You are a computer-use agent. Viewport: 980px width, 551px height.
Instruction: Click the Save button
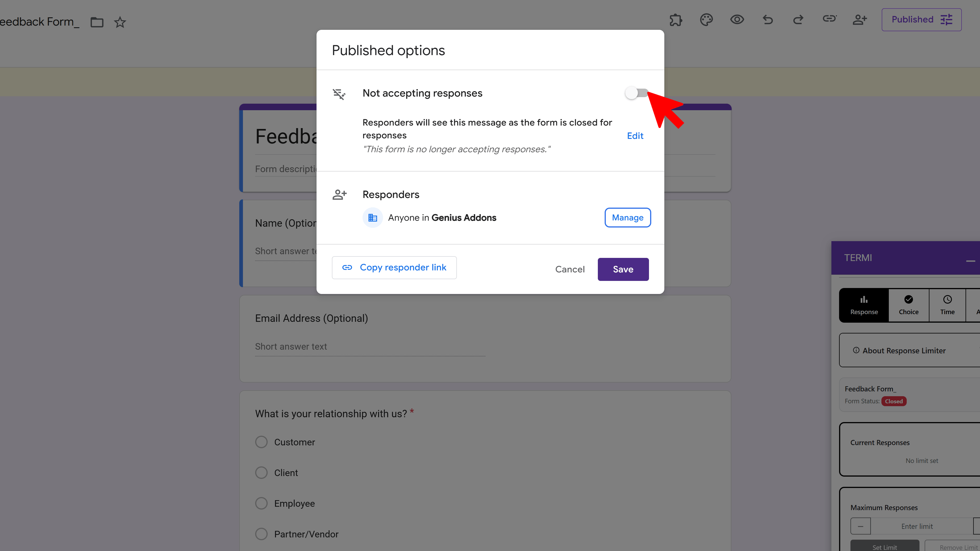tap(623, 269)
